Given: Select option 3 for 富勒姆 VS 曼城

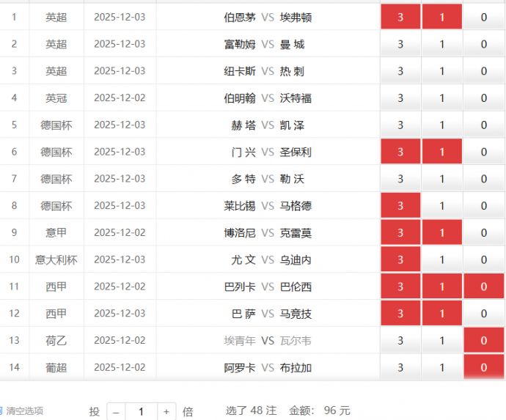Looking at the screenshot, I should point(400,44).
